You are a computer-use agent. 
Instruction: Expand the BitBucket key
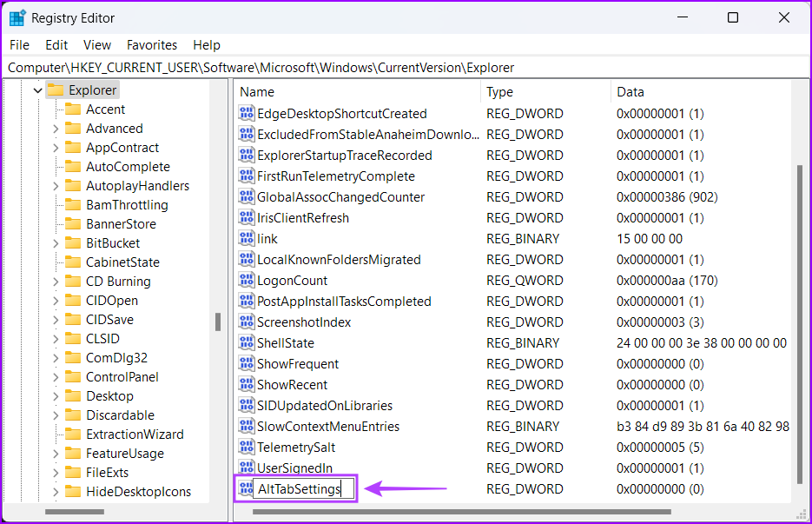(x=56, y=243)
